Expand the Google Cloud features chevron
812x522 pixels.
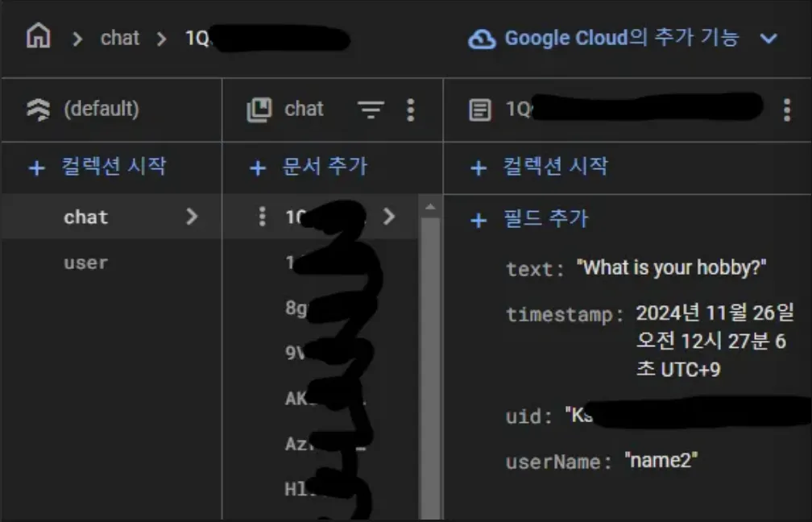768,39
